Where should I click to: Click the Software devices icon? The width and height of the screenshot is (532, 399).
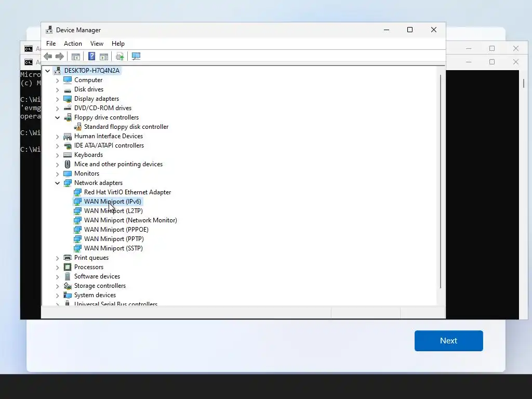[68, 276]
